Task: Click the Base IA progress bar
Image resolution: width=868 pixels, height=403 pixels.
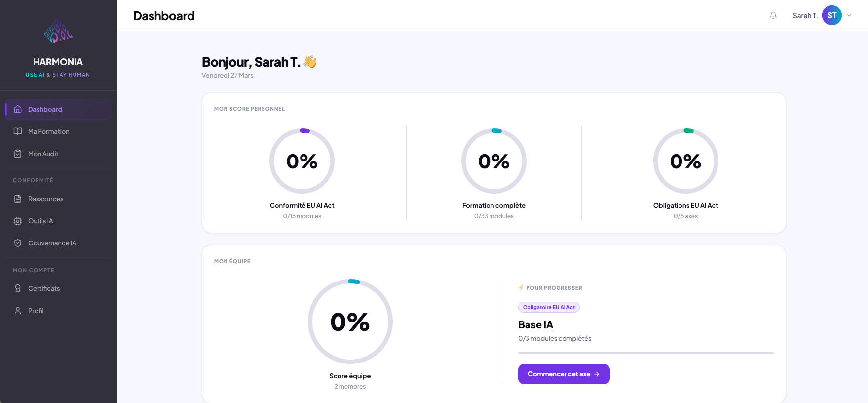Action: point(646,353)
